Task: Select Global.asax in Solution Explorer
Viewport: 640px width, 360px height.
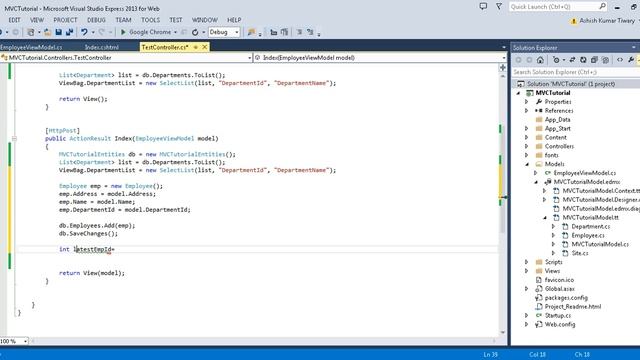Action: (x=560, y=289)
